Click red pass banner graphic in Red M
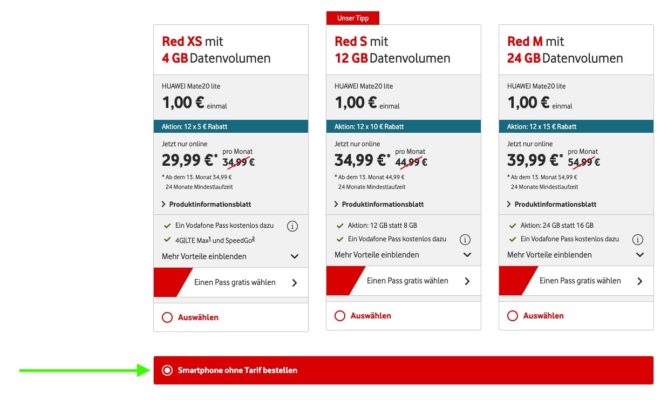The image size is (661, 400). coord(517,280)
